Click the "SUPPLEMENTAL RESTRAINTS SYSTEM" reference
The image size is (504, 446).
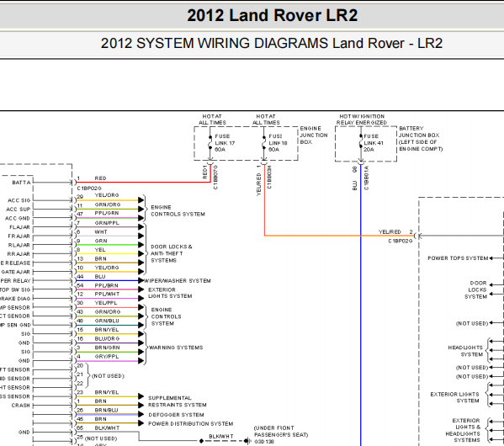(177, 401)
